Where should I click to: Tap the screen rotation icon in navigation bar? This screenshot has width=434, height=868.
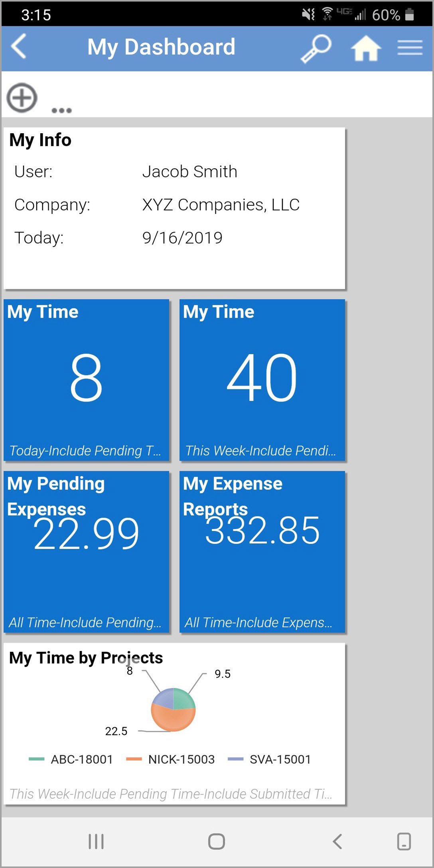(404, 841)
